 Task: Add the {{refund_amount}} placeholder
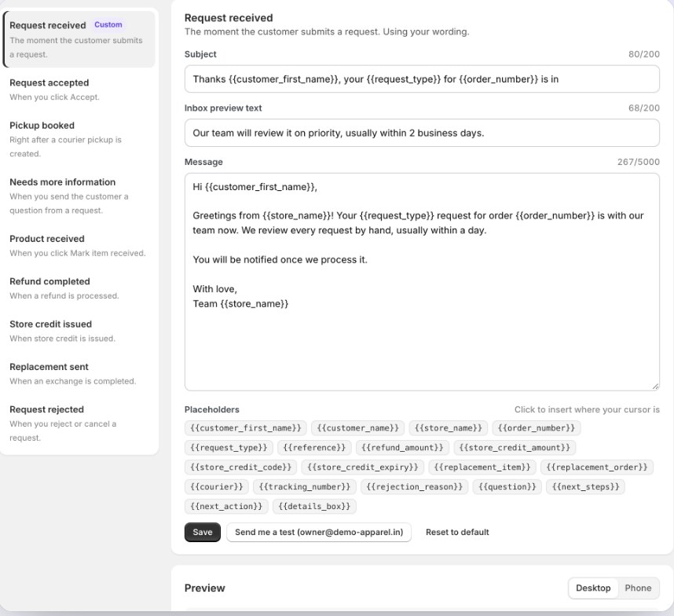402,448
